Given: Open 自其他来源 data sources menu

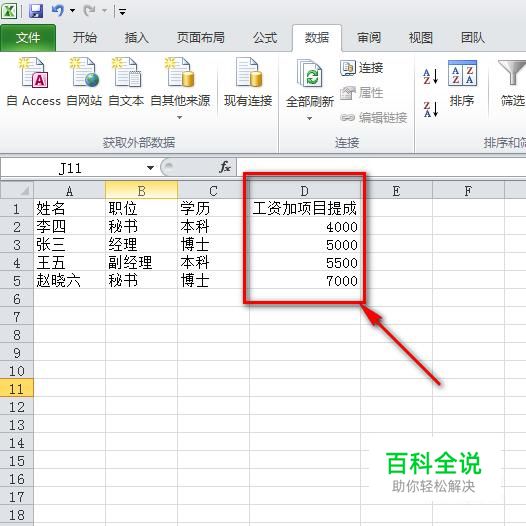Looking at the screenshot, I should [180, 88].
